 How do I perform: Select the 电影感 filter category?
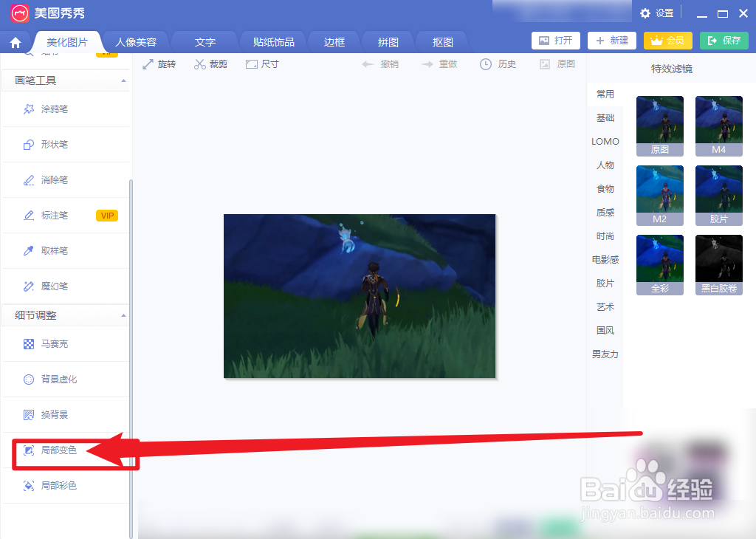[x=605, y=260]
